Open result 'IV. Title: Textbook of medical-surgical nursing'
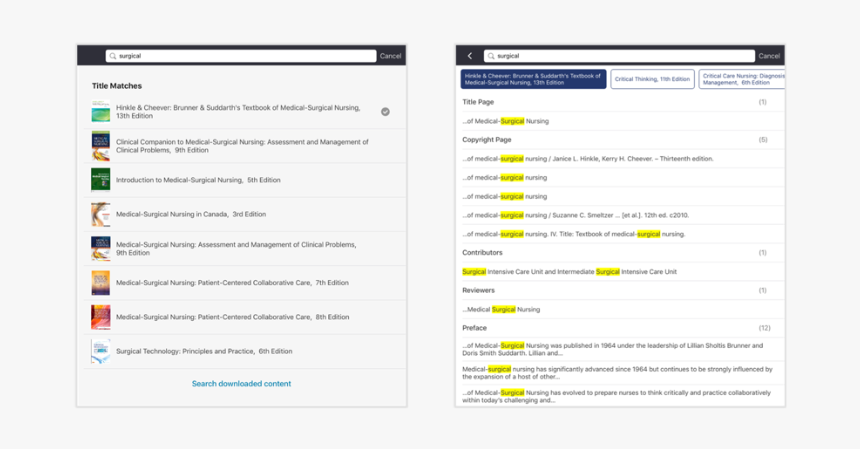 (574, 234)
